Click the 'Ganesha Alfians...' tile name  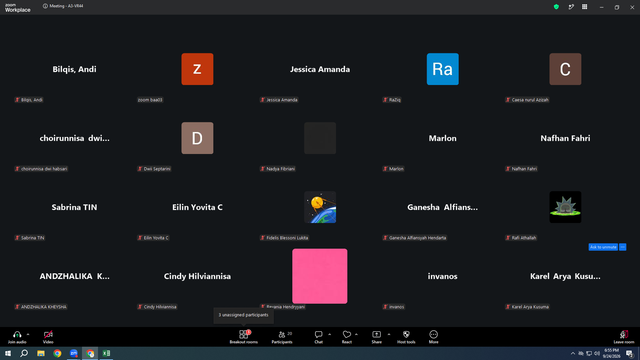click(x=442, y=207)
